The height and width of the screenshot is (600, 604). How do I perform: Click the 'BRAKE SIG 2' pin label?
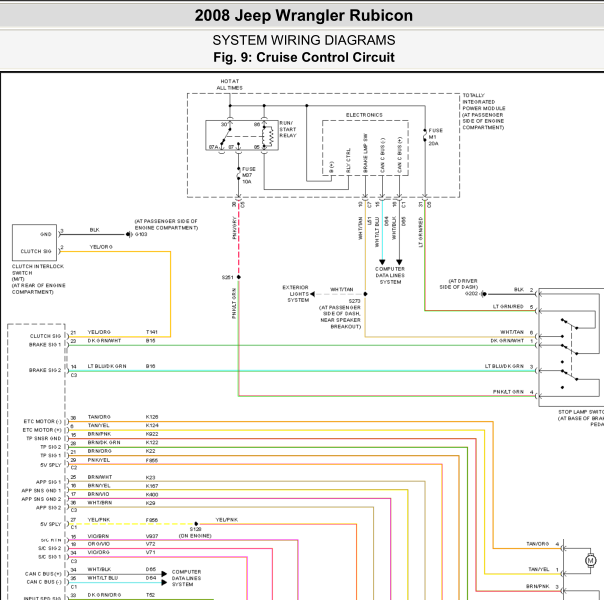(45, 370)
